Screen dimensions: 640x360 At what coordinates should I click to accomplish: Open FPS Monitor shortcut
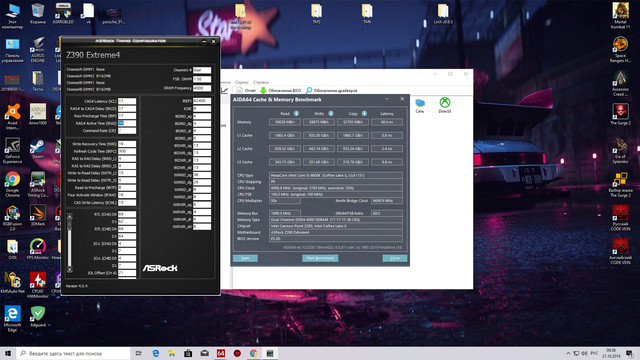pyautogui.click(x=38, y=249)
